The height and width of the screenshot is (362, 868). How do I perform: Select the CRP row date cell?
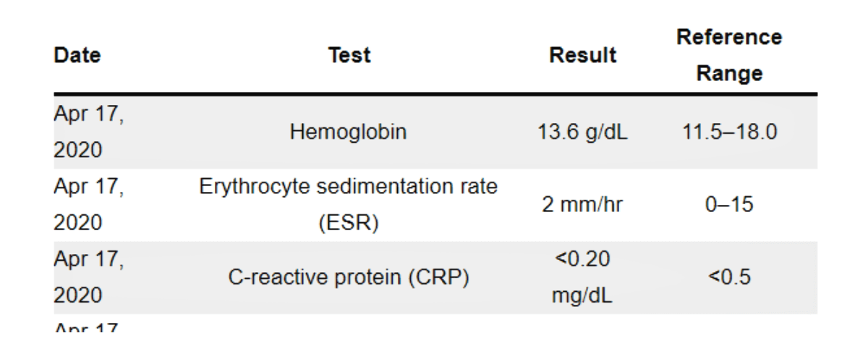click(x=89, y=277)
